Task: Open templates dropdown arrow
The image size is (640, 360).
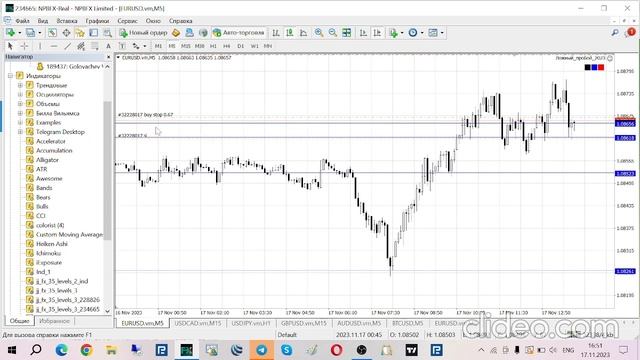Action: 442,33
